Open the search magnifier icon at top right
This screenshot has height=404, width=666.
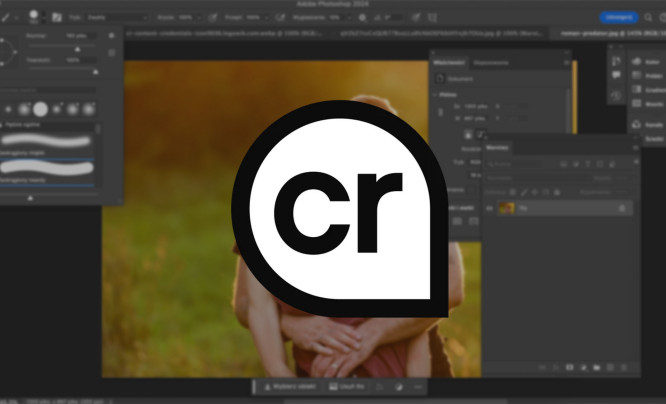648,17
